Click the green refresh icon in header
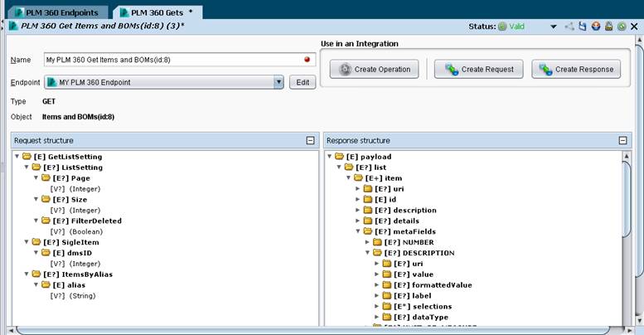The height and width of the screenshot is (335, 644). 622,27
